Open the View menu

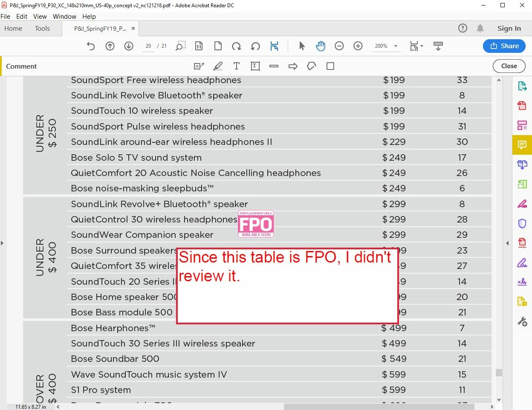40,16
